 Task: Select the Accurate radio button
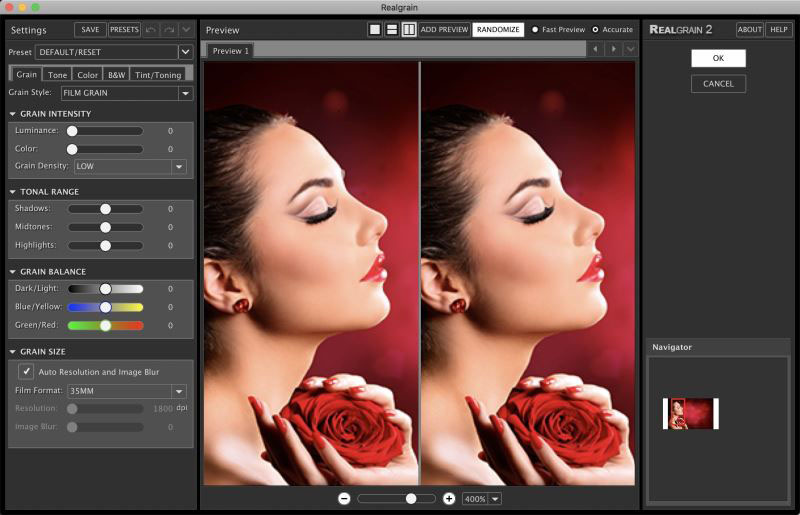coord(595,30)
